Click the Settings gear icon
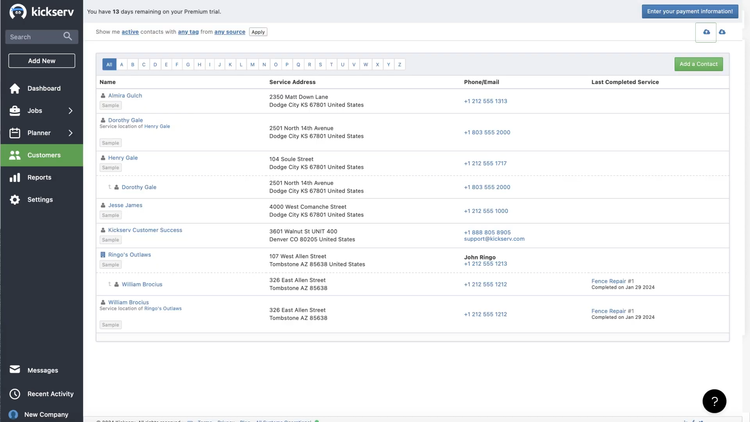Viewport: 750px width, 422px height. (15, 200)
